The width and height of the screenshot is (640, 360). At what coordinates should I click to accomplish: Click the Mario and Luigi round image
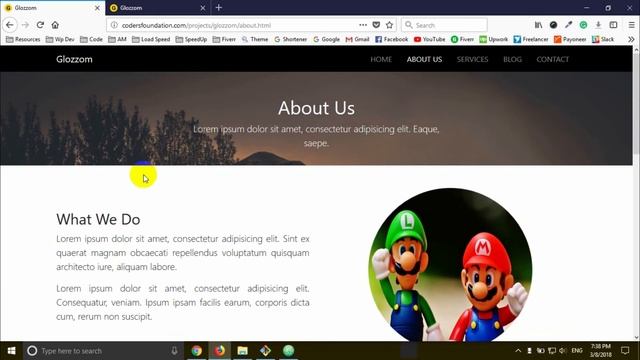[450, 264]
